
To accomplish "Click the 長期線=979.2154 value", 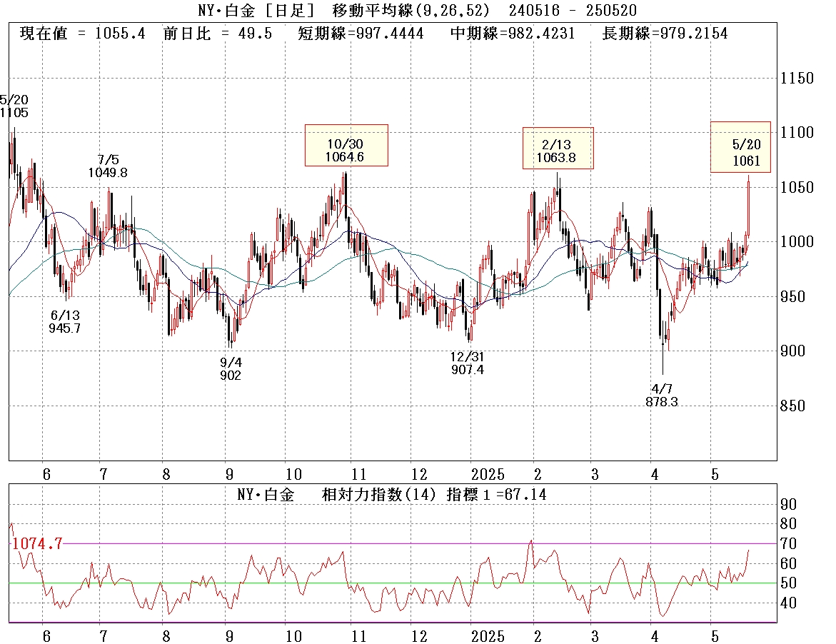I will [x=664, y=34].
